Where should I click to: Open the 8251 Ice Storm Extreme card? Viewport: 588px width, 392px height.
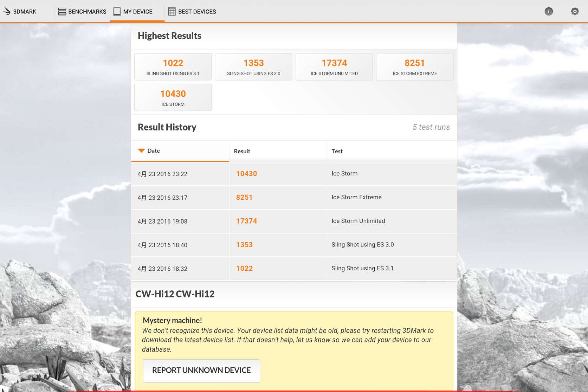pyautogui.click(x=415, y=67)
